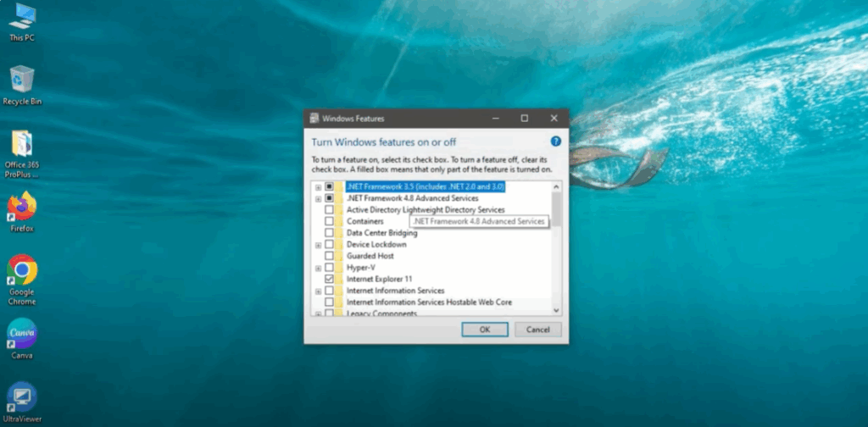Click folder icon beside Hyper-V

(x=339, y=268)
